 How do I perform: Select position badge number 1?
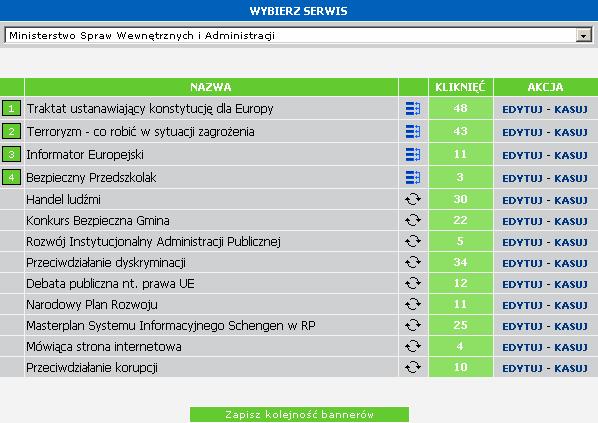click(x=11, y=108)
